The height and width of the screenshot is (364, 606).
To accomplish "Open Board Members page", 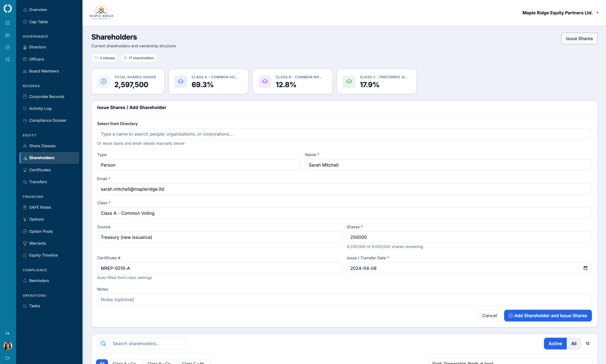I will pyautogui.click(x=49, y=71).
